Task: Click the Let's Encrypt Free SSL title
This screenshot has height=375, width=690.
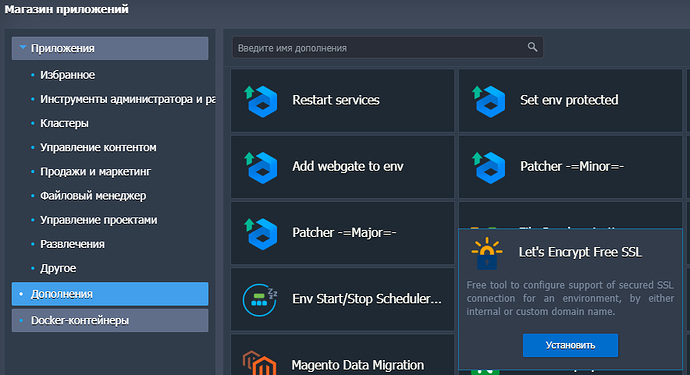Action: click(580, 252)
